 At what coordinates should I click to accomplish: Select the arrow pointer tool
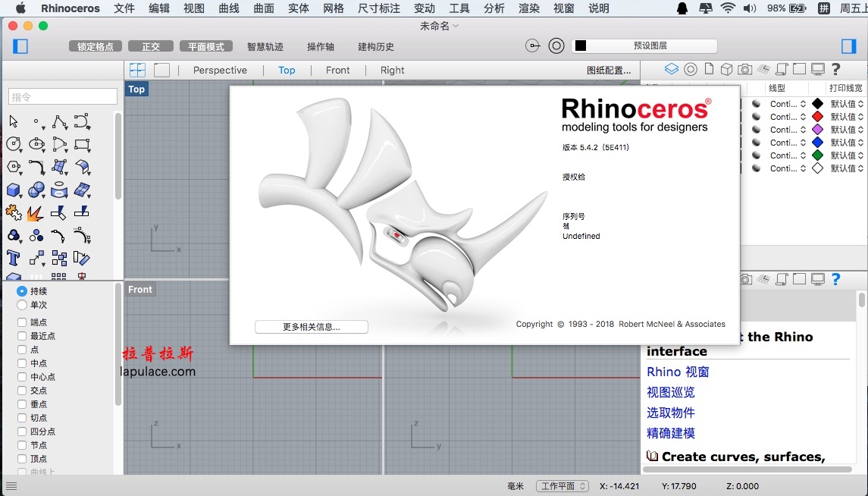click(14, 121)
